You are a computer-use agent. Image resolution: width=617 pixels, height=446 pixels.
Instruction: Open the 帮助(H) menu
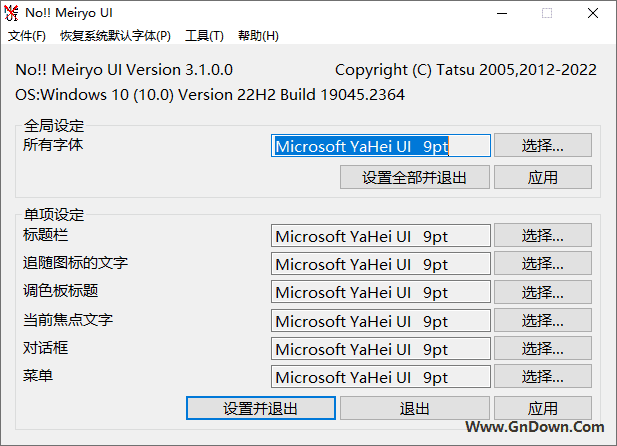pos(258,36)
